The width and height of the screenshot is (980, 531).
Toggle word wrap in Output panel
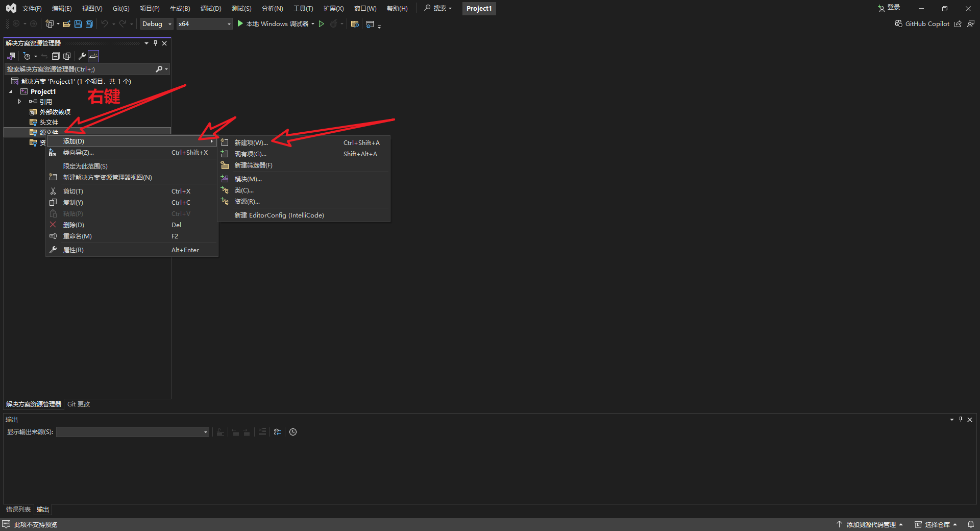coord(278,432)
